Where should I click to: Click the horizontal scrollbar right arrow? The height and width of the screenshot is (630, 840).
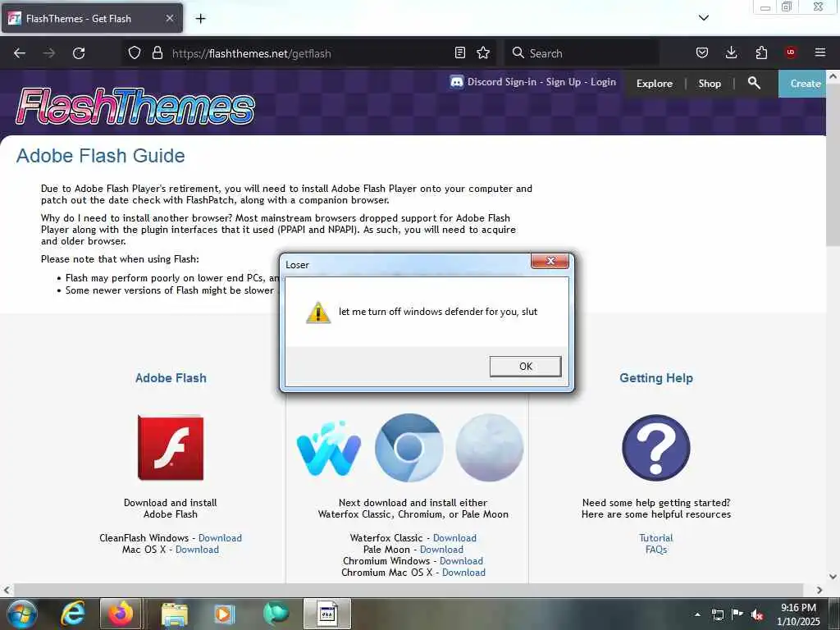[x=819, y=590]
